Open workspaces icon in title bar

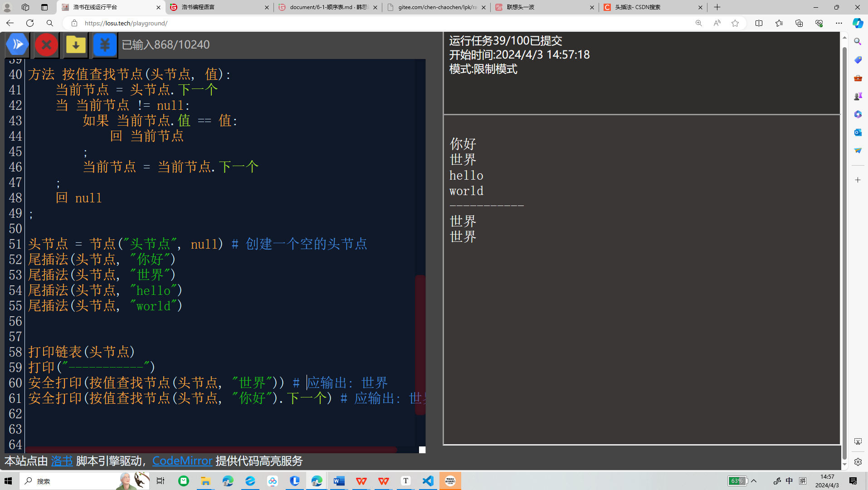pos(25,7)
